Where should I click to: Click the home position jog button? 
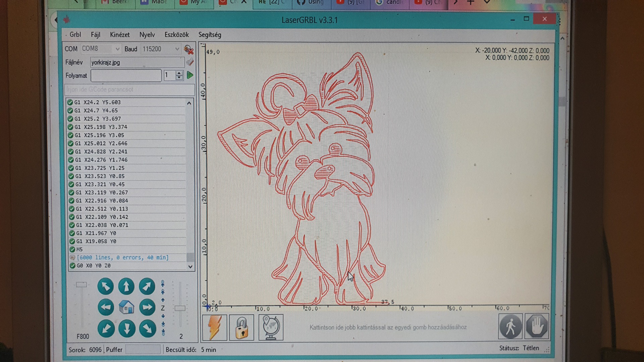pyautogui.click(x=126, y=307)
